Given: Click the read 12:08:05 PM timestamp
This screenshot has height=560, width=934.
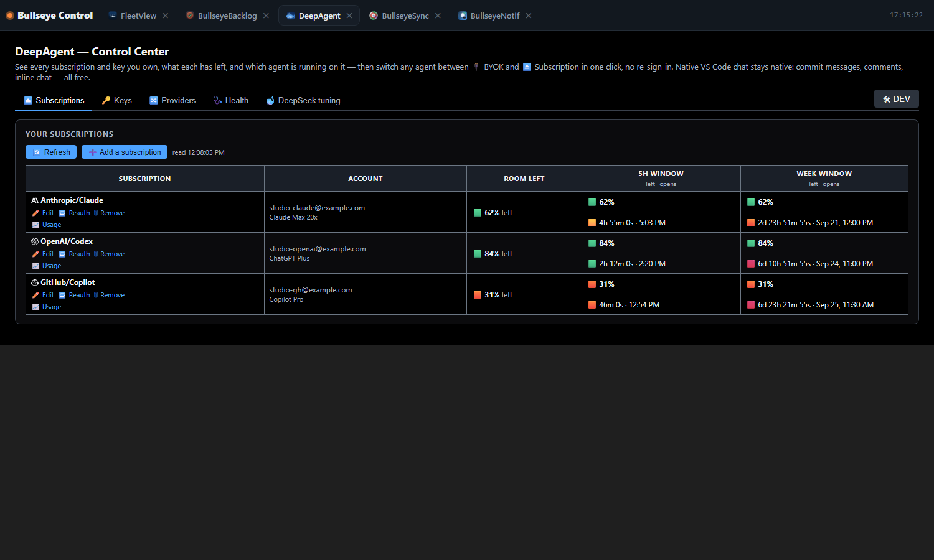Looking at the screenshot, I should pyautogui.click(x=199, y=152).
